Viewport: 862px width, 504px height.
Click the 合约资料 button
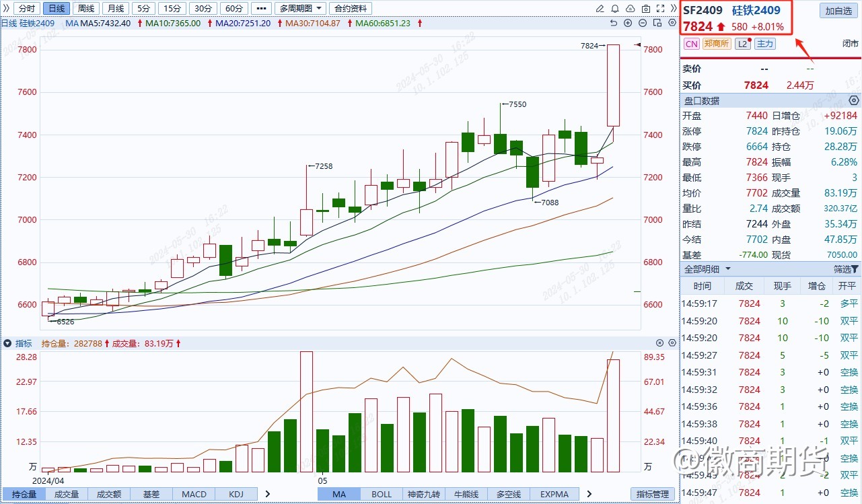351,9
